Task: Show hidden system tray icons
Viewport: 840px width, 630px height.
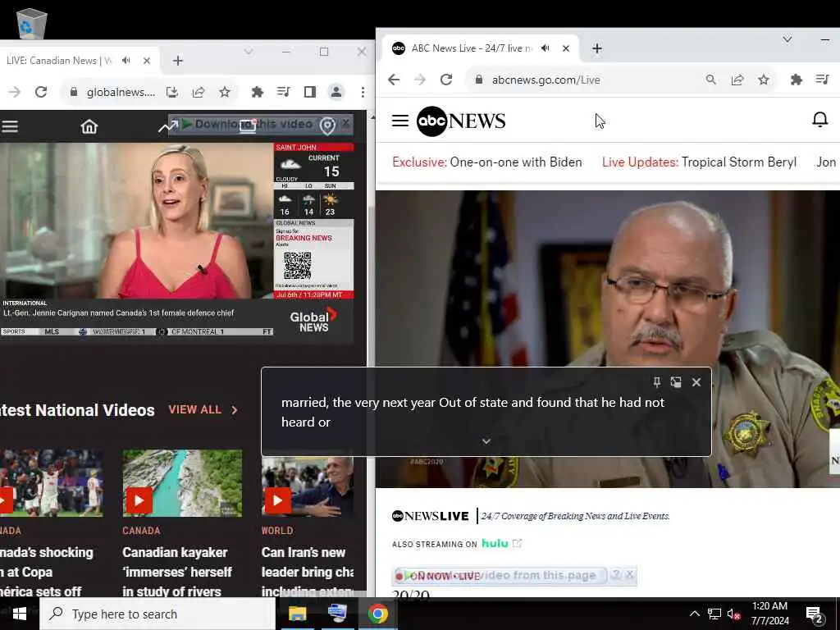Action: [694, 614]
